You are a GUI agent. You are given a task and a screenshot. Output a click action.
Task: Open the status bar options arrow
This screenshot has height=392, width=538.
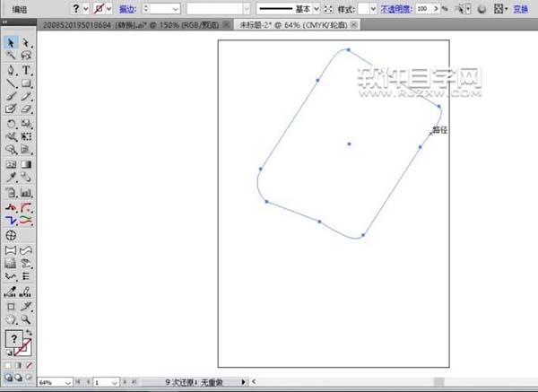pyautogui.click(x=243, y=382)
